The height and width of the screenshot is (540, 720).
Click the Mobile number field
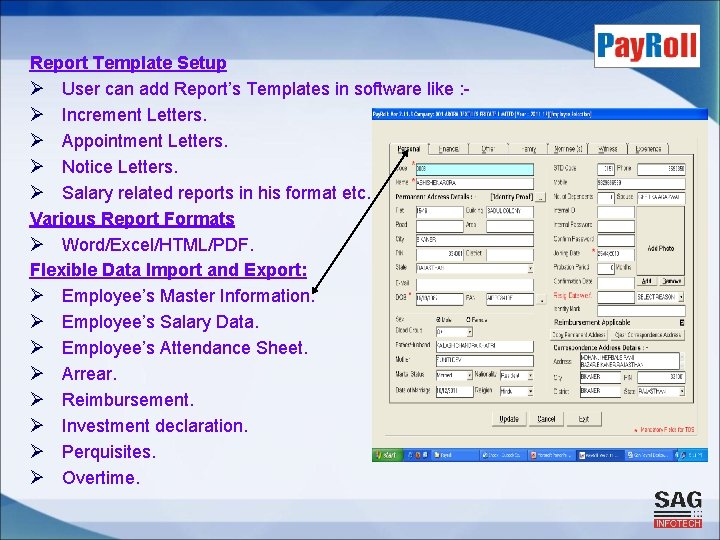point(641,183)
